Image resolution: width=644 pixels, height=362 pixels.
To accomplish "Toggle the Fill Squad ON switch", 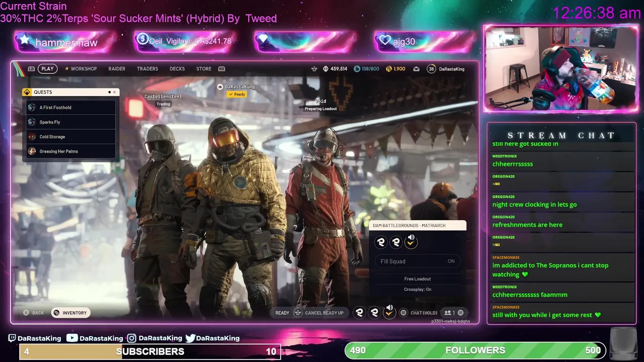I will [x=417, y=261].
